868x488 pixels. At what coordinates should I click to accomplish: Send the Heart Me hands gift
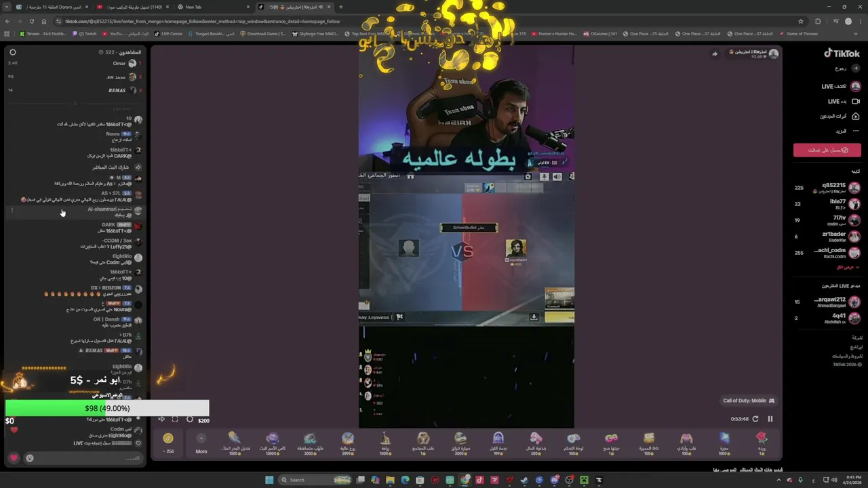click(x=686, y=443)
